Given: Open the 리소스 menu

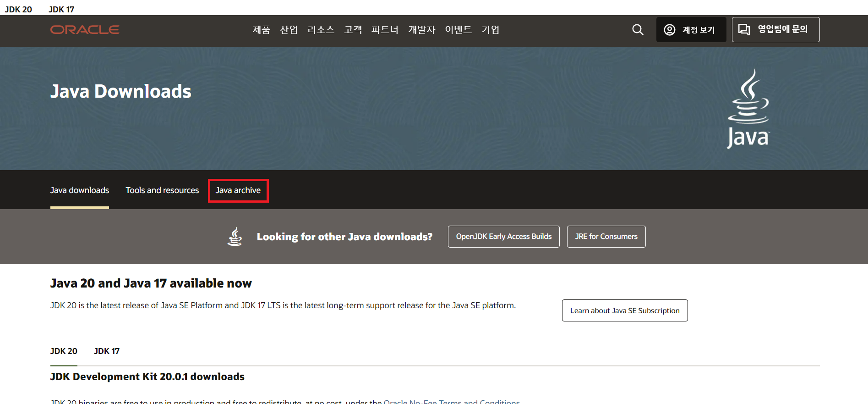Looking at the screenshot, I should click(321, 30).
